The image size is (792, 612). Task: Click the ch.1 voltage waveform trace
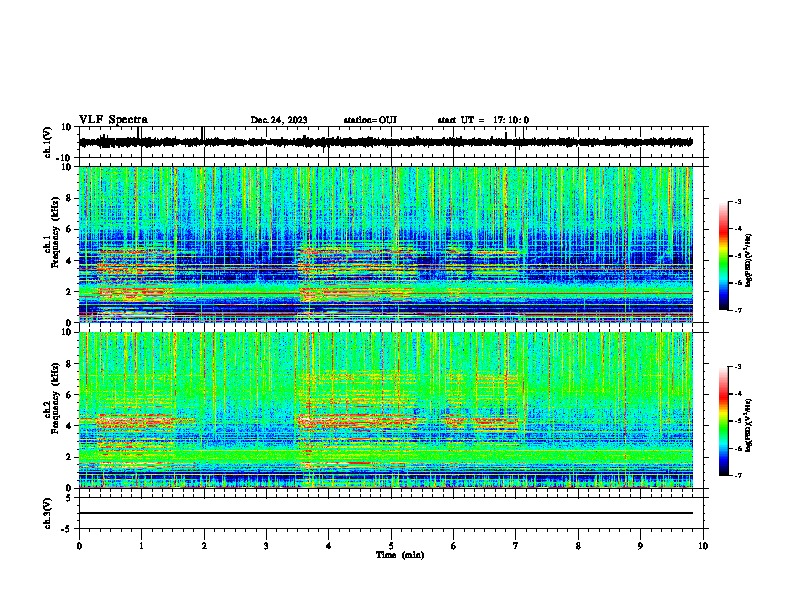point(386,142)
